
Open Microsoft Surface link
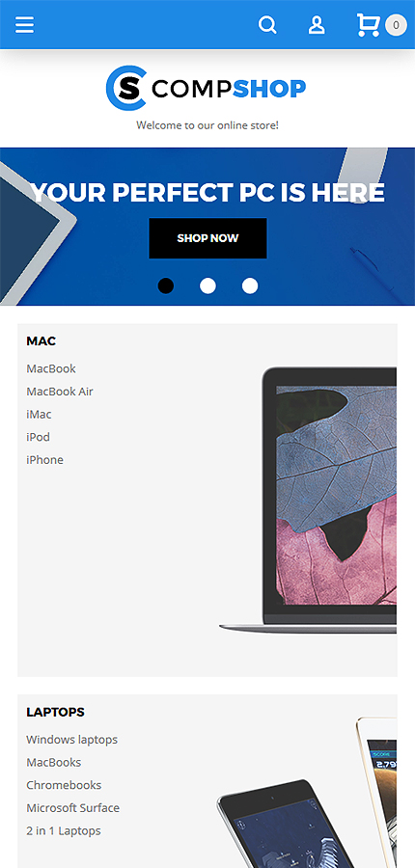point(72,807)
